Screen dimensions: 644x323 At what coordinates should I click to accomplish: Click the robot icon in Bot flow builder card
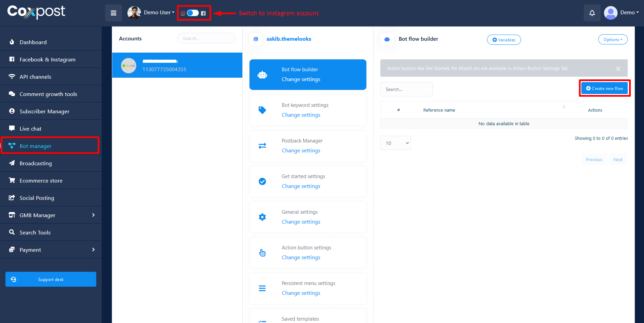262,75
